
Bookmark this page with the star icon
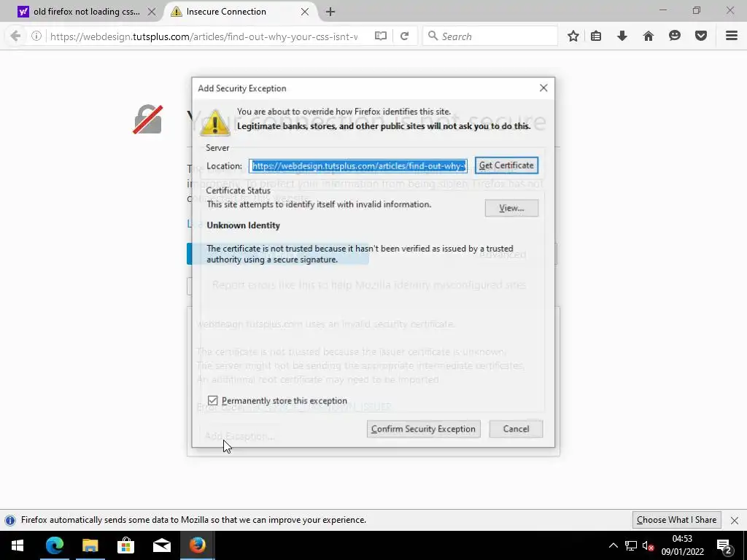tap(573, 36)
